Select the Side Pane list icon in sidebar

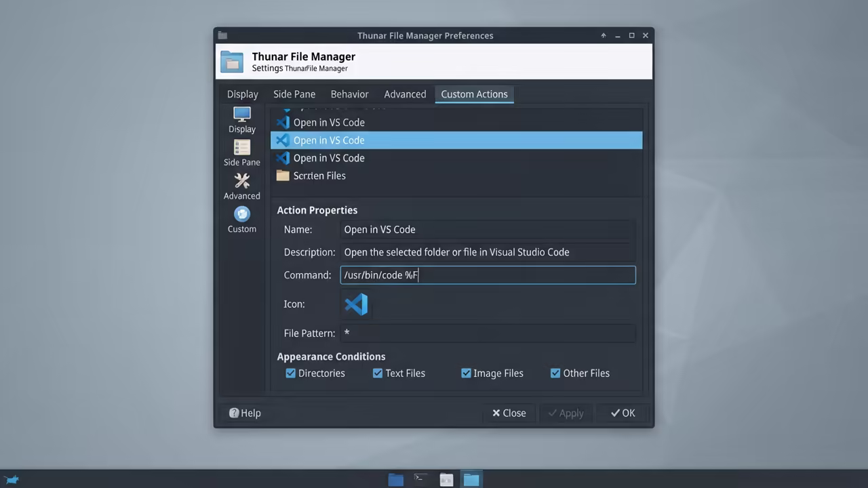pyautogui.click(x=242, y=147)
